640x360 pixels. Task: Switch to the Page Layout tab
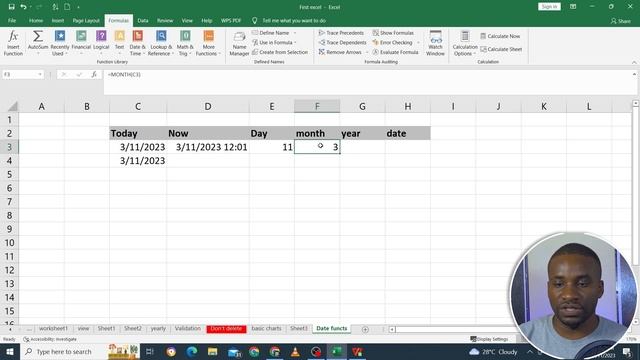pyautogui.click(x=86, y=20)
